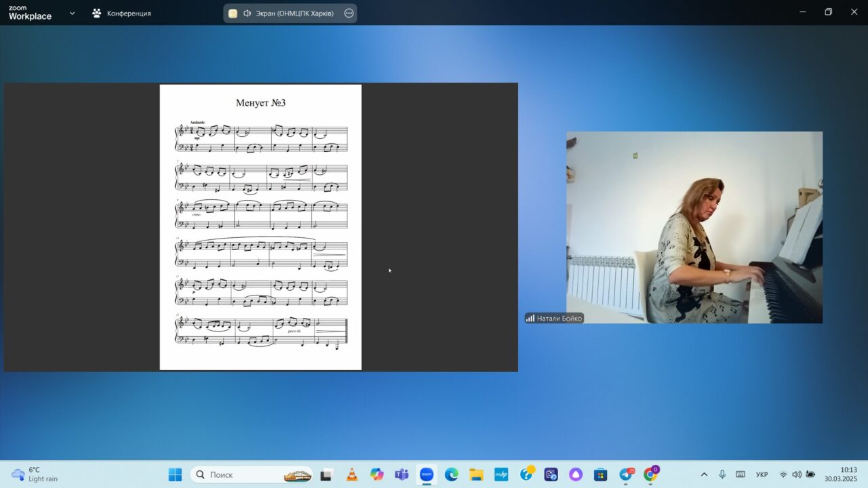Open the weather widget showing Light rain
This screenshot has width=868, height=488.
coord(35,474)
